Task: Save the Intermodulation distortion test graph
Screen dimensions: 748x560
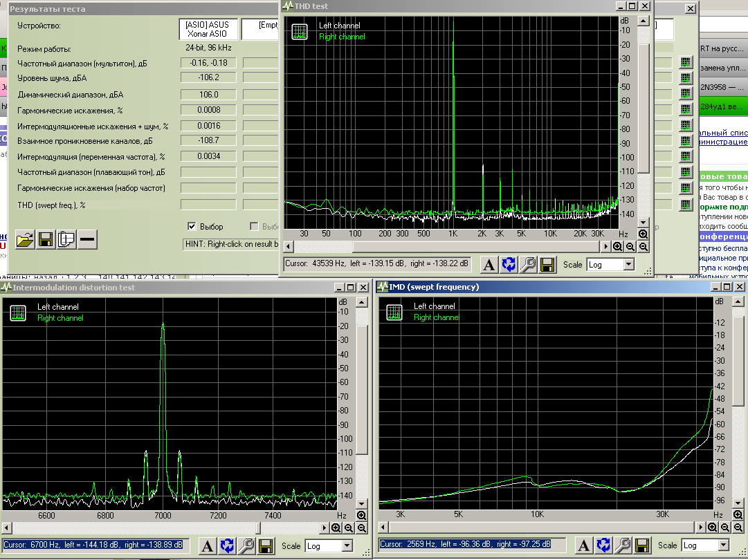Action: click(x=265, y=545)
